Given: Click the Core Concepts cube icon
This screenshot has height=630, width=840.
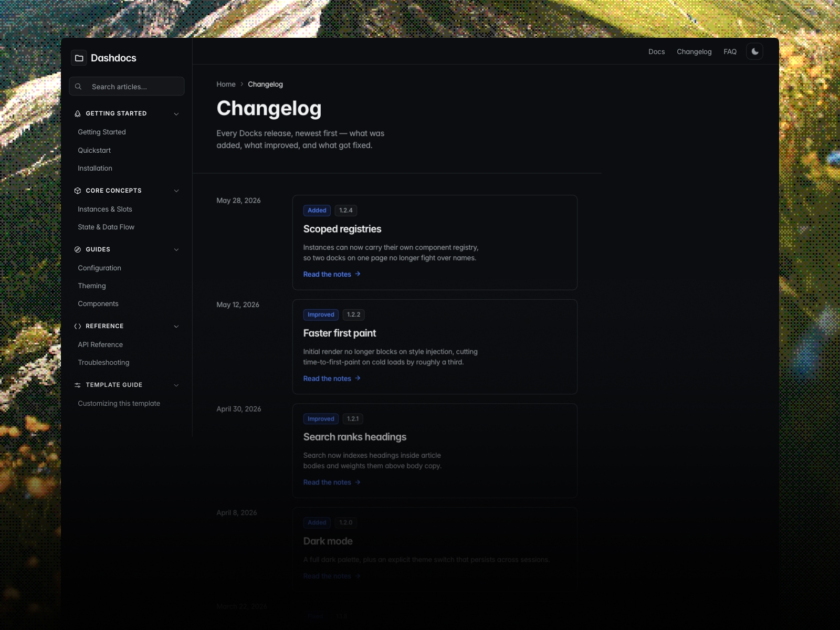Looking at the screenshot, I should (78, 191).
